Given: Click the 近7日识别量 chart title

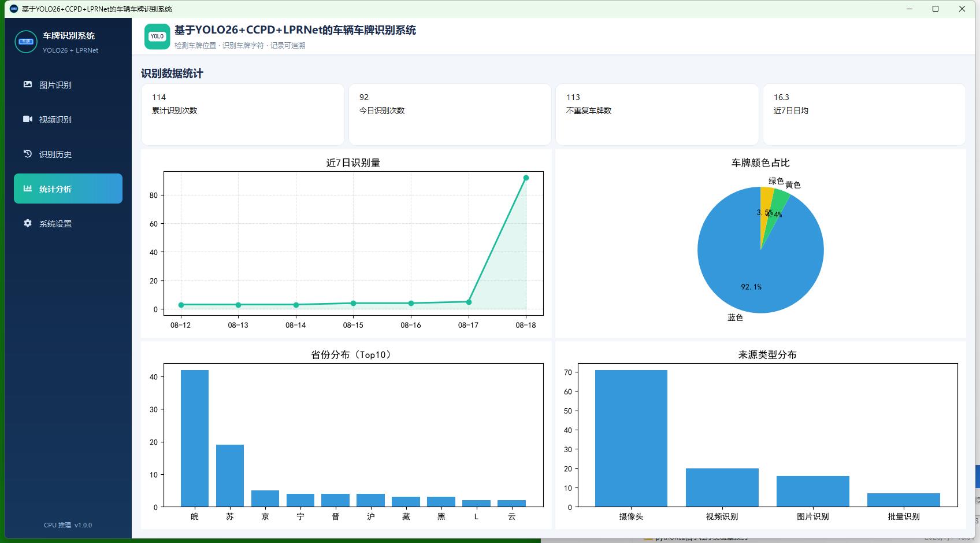Looking at the screenshot, I should (353, 162).
